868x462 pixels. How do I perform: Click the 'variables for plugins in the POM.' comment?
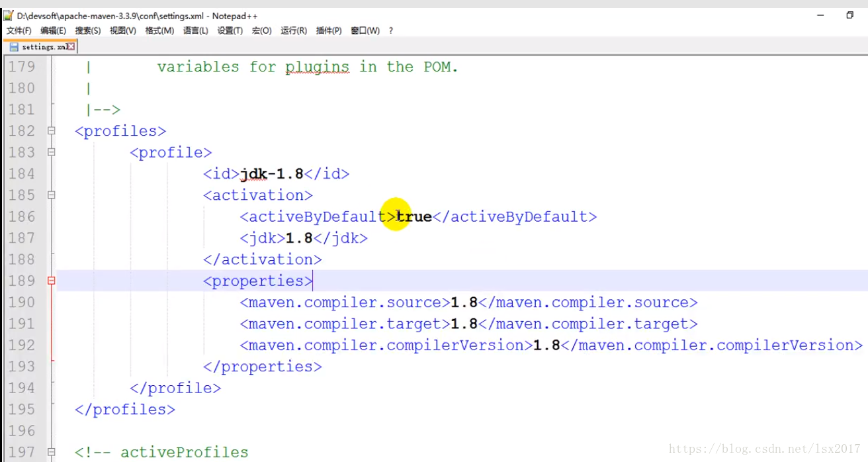[308, 67]
